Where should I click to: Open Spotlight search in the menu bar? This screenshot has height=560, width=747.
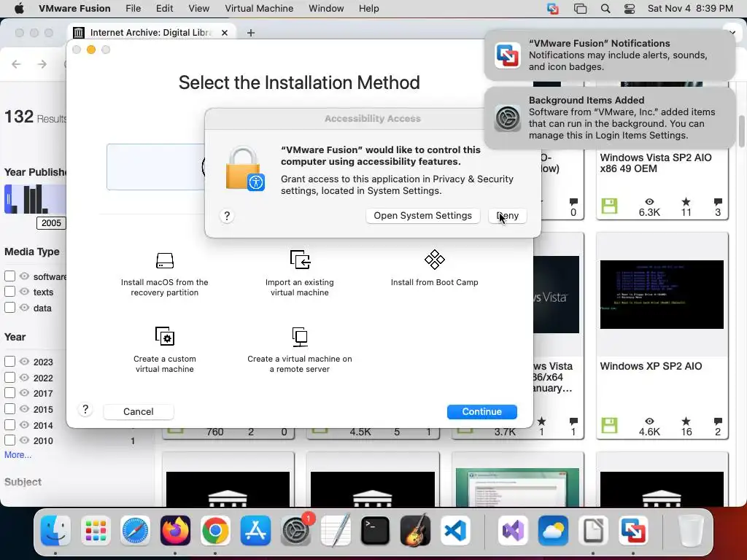coord(605,9)
